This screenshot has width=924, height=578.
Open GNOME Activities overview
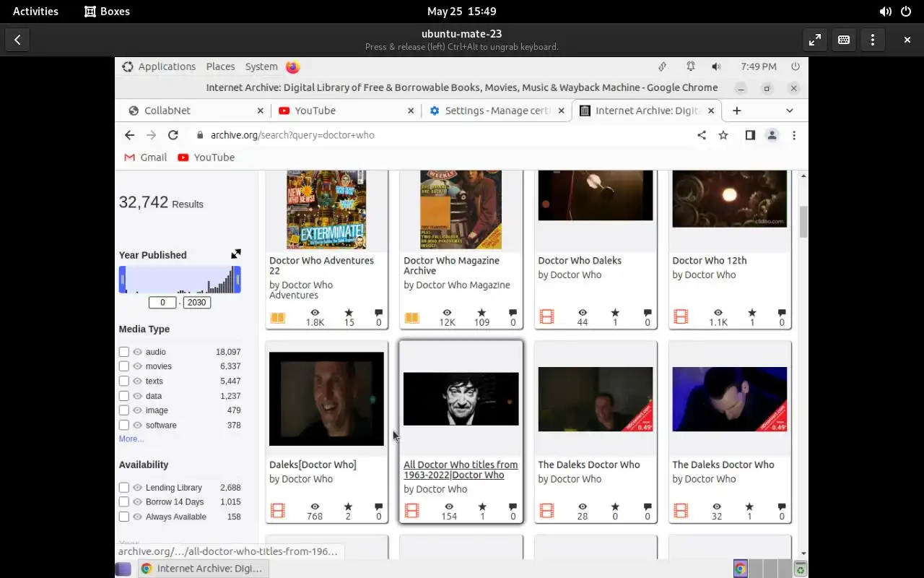pyautogui.click(x=35, y=12)
